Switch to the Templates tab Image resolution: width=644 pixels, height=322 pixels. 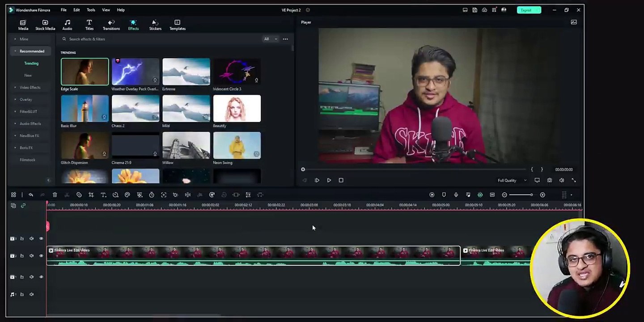(178, 25)
